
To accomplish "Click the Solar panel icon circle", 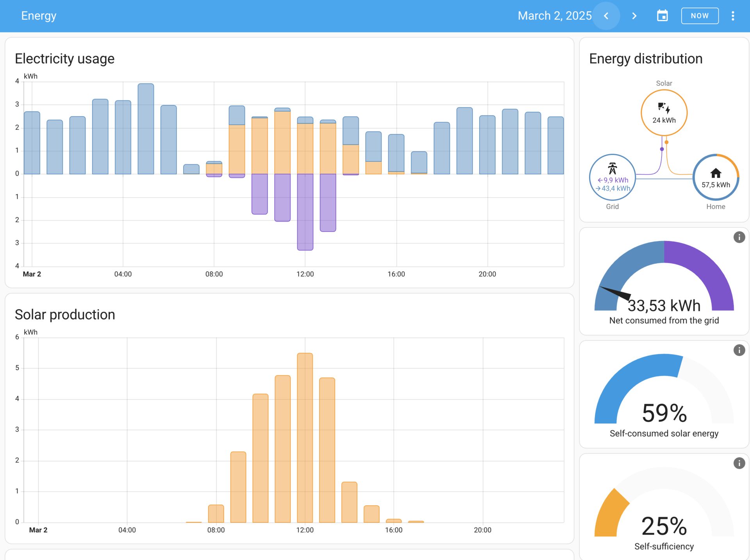I will click(x=664, y=113).
